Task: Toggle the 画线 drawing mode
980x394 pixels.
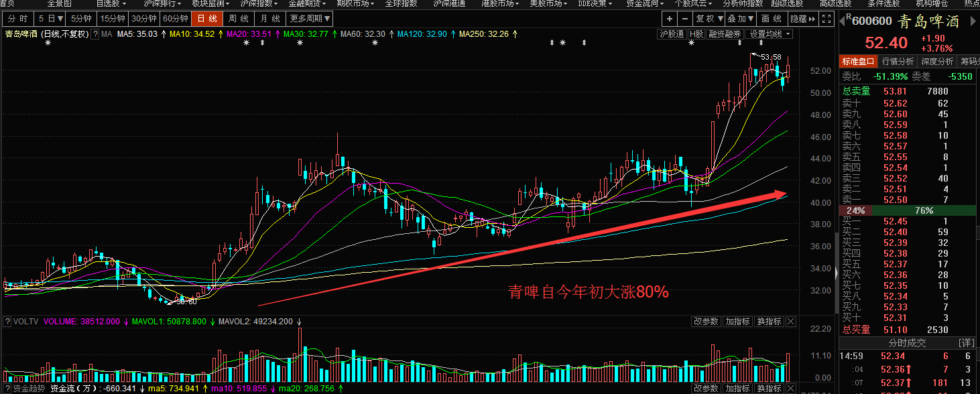Action: (772, 19)
